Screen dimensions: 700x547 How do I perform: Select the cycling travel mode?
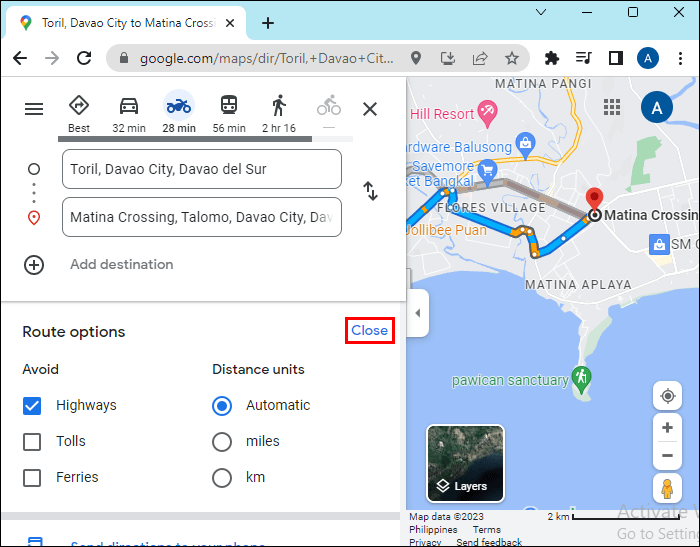point(329,112)
